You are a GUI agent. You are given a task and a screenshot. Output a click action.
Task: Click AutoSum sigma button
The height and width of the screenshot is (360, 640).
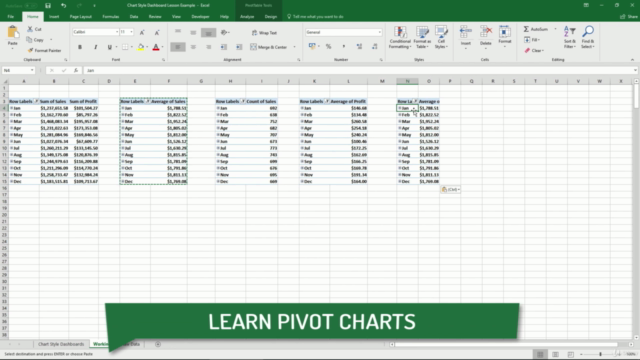tap(536, 29)
